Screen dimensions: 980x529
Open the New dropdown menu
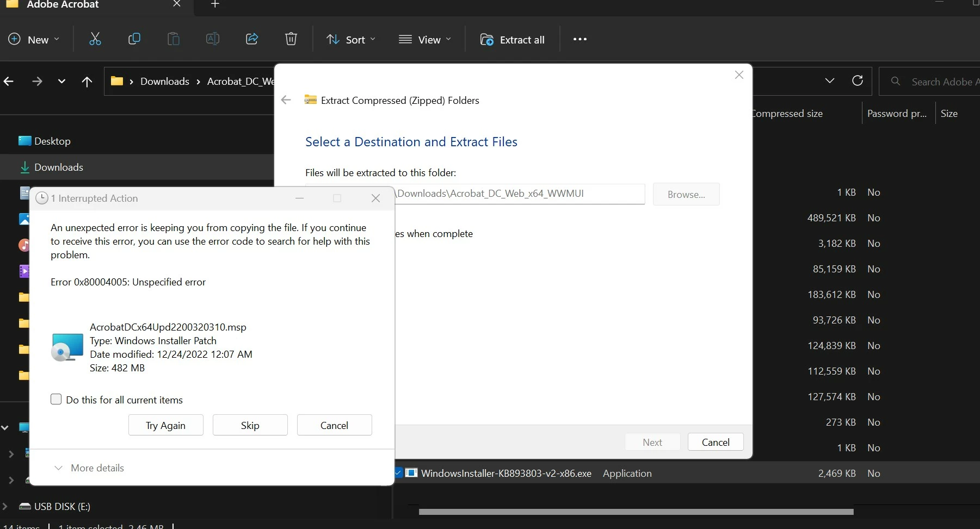(34, 40)
